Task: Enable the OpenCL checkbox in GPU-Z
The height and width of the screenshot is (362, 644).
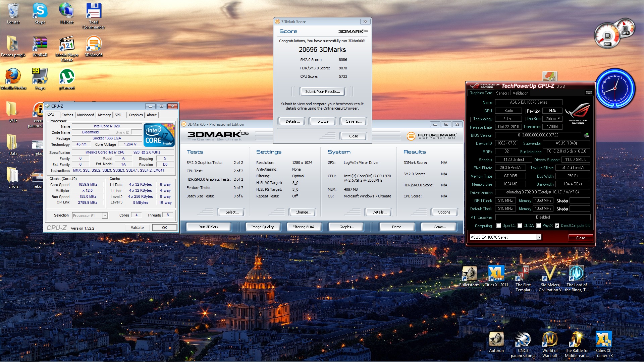Action: click(498, 226)
